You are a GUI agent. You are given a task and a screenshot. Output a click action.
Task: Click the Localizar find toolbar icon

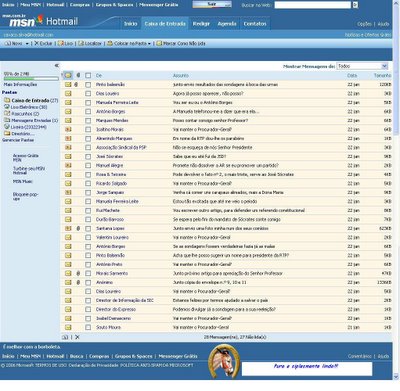tap(81, 44)
